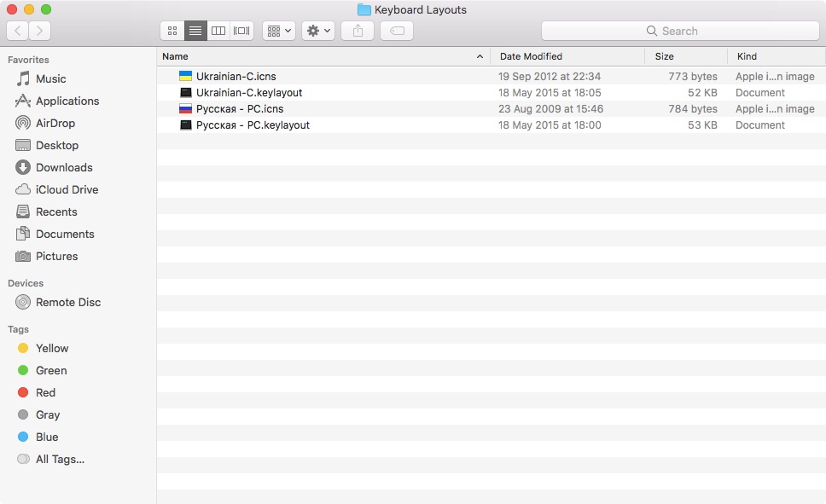Screen dimensions: 826x504
Task: Click the Share toolbar button
Action: point(358,31)
